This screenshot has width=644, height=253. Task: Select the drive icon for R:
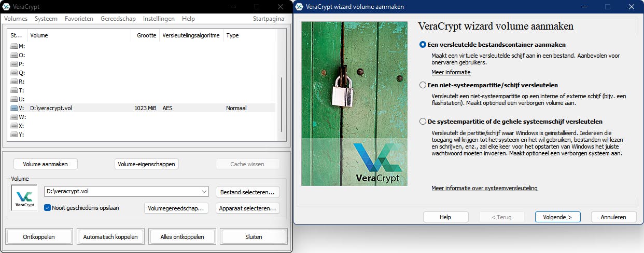pos(14,82)
